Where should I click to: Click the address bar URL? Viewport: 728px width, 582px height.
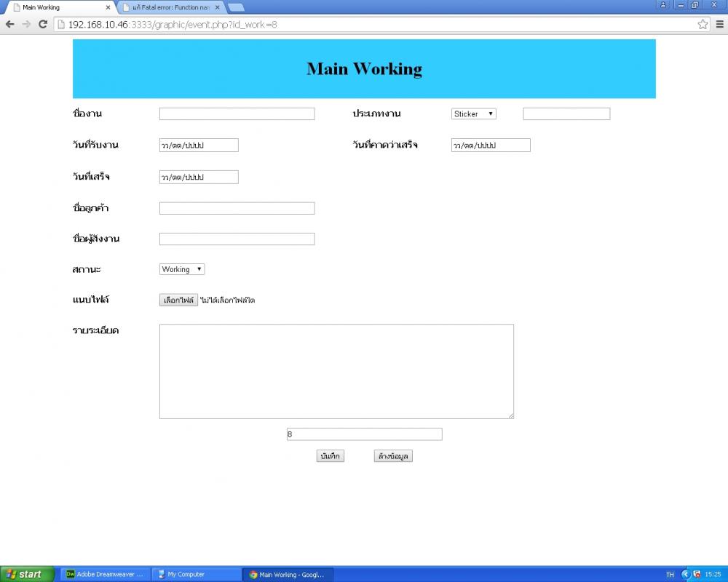pyautogui.click(x=173, y=25)
